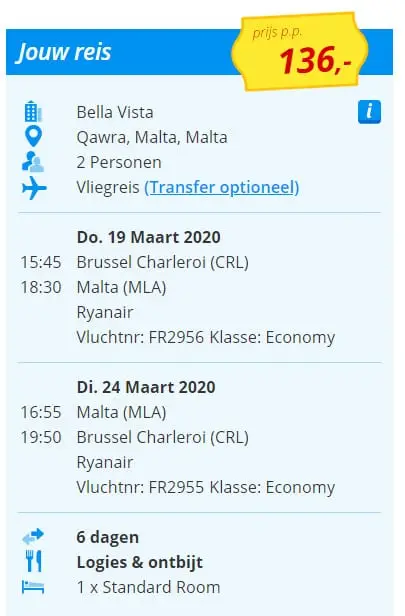
Task: Select the Do. 19 Maart 2020 date
Action: click(x=148, y=237)
